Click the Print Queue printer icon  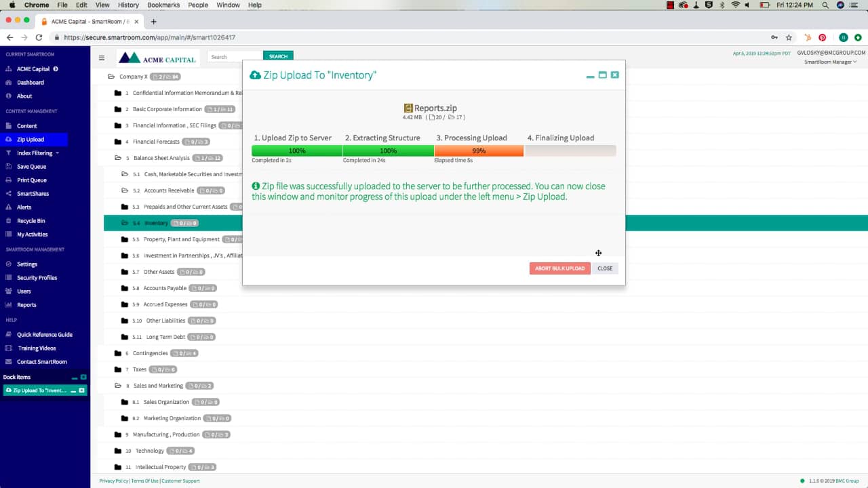9,180
